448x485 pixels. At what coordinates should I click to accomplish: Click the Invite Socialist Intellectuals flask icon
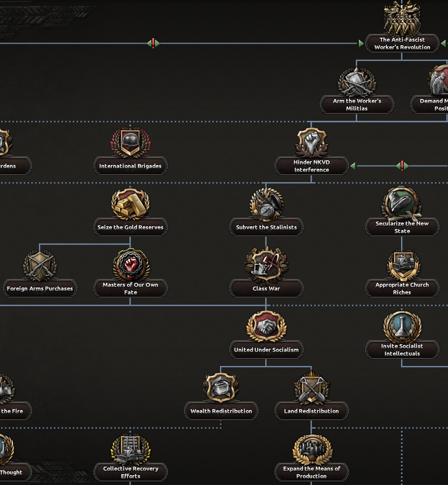[x=402, y=326]
